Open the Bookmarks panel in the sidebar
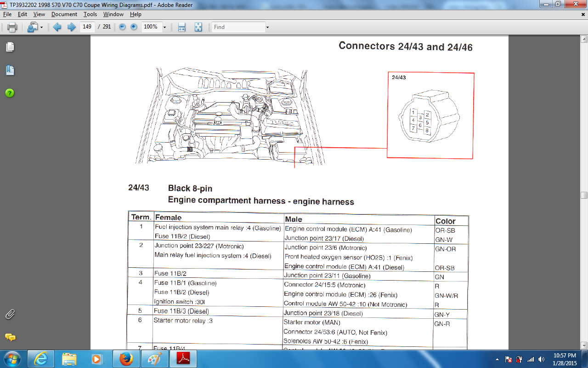Viewport: 588px width, 368px height. click(x=10, y=70)
